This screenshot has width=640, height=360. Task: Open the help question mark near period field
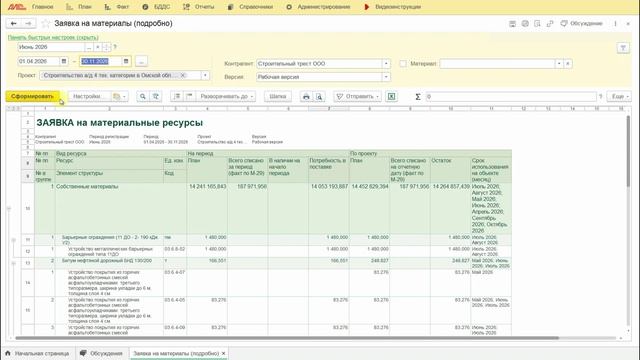pyautogui.click(x=115, y=47)
